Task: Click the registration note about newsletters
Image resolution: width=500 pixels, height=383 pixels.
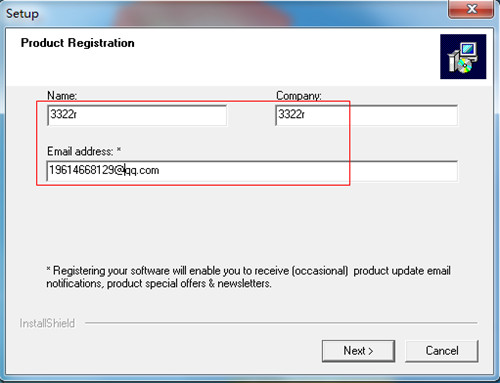Action: 248,277
